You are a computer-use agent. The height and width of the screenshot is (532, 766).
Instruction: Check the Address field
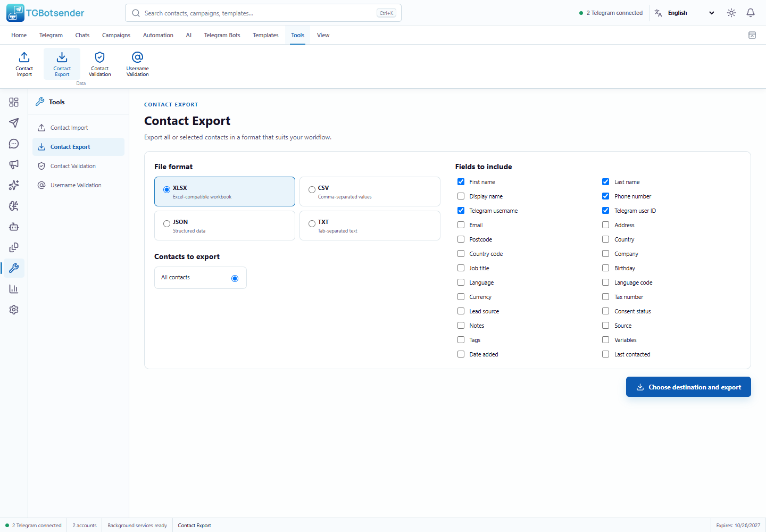pyautogui.click(x=606, y=225)
